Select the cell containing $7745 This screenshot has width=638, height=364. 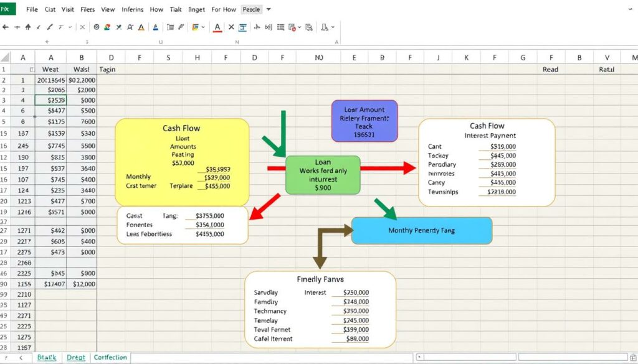[x=50, y=146]
